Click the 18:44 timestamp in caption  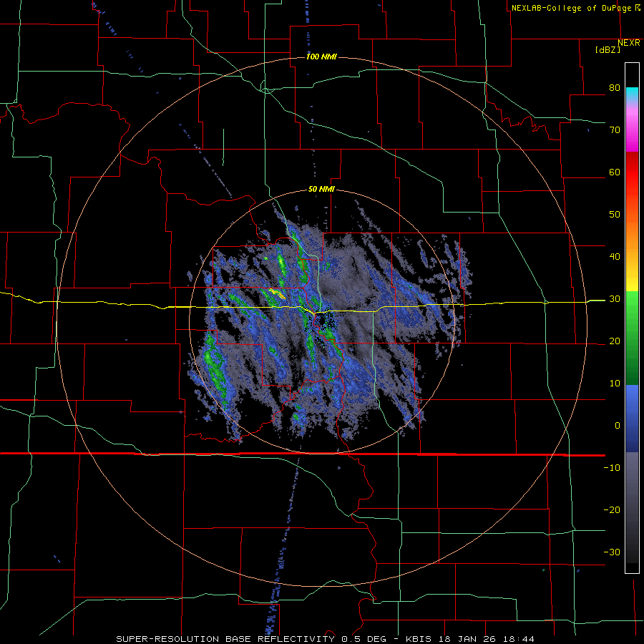(518, 639)
